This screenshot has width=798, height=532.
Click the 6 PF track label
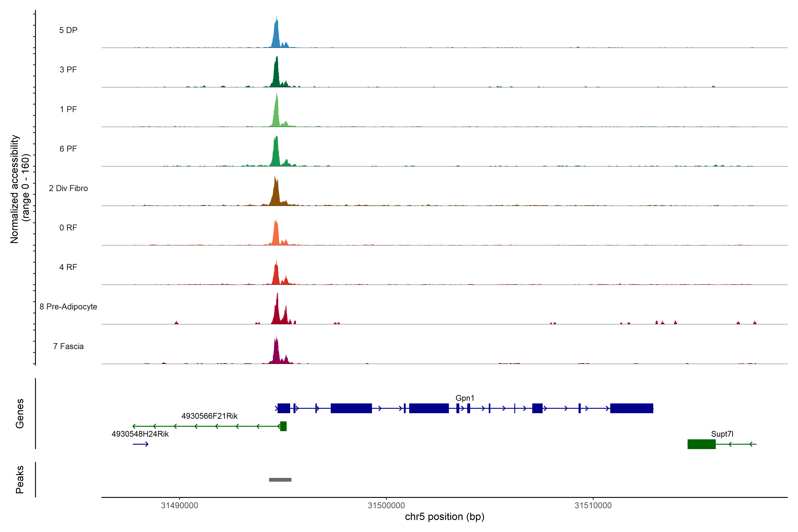coord(68,149)
